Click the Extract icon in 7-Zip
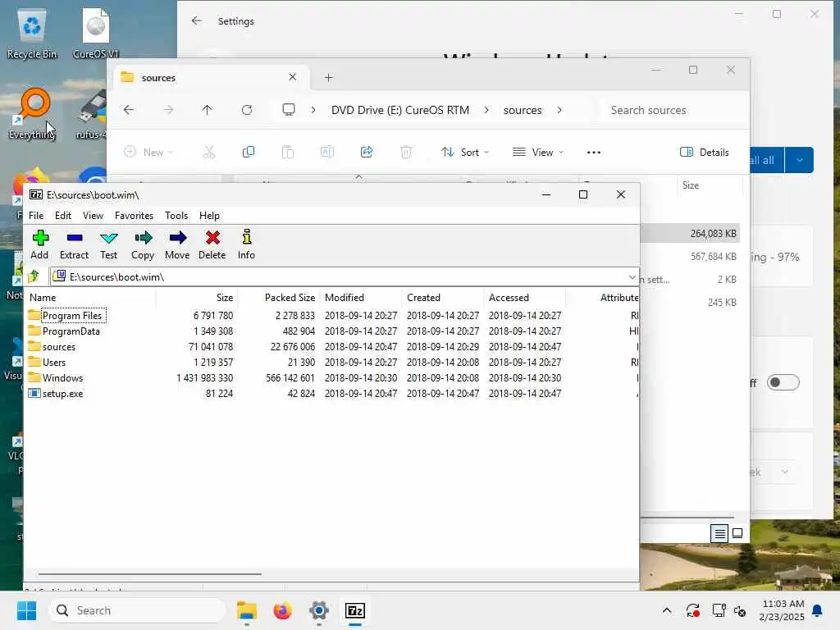Screen dimensions: 840x630 [74, 244]
